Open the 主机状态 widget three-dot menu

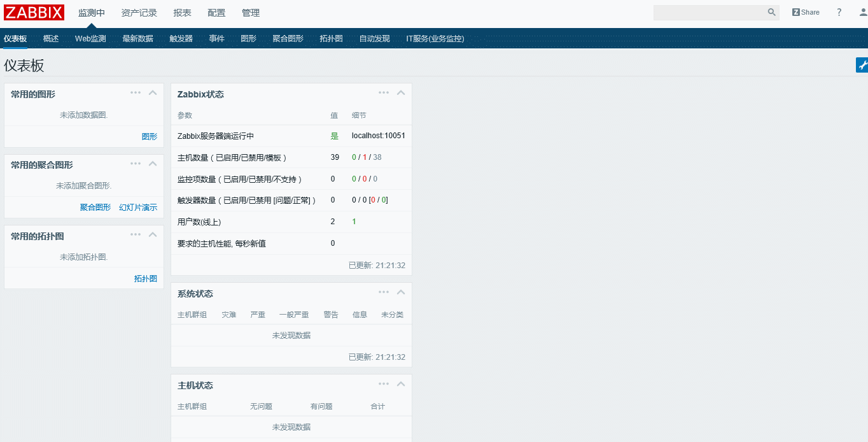point(384,384)
